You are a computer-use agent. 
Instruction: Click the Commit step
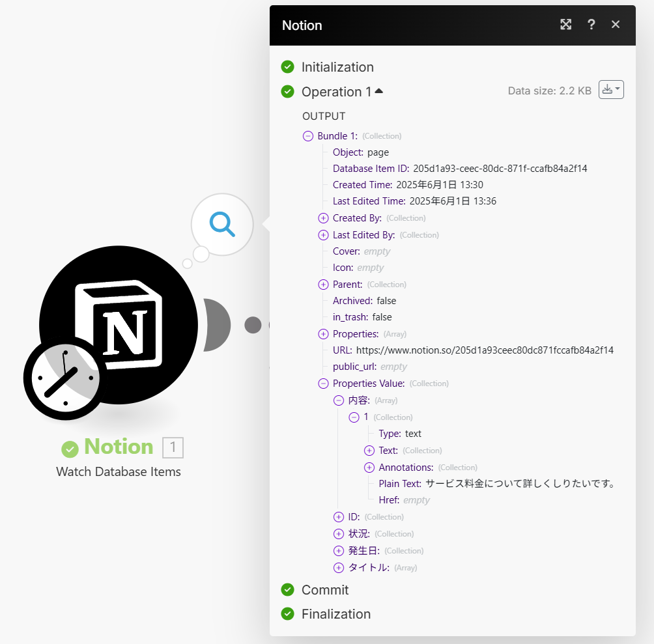(325, 590)
